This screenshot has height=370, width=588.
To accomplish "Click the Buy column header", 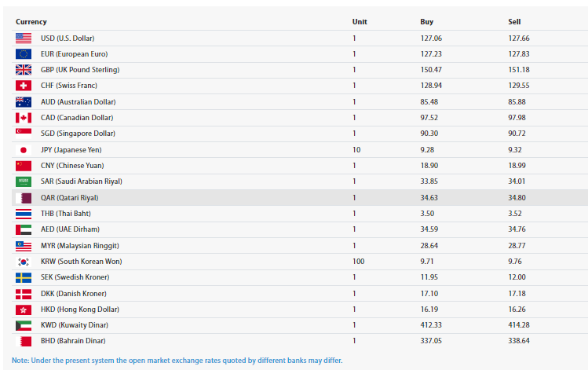I will tap(426, 22).
